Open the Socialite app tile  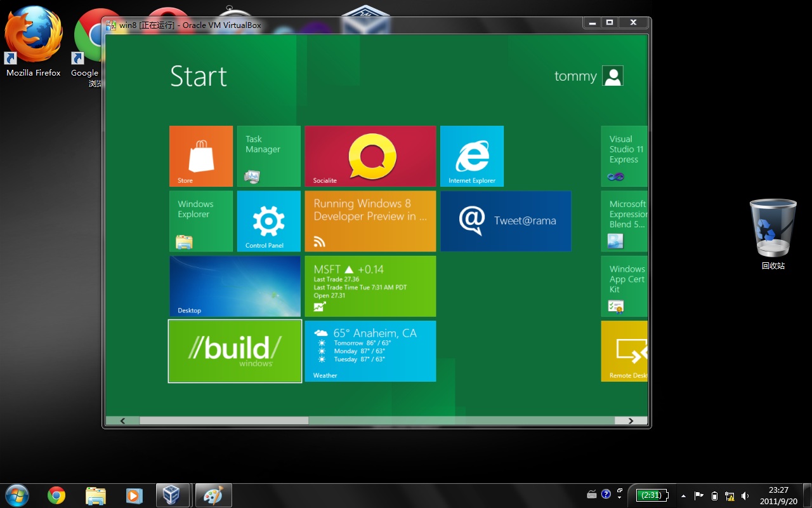click(370, 156)
